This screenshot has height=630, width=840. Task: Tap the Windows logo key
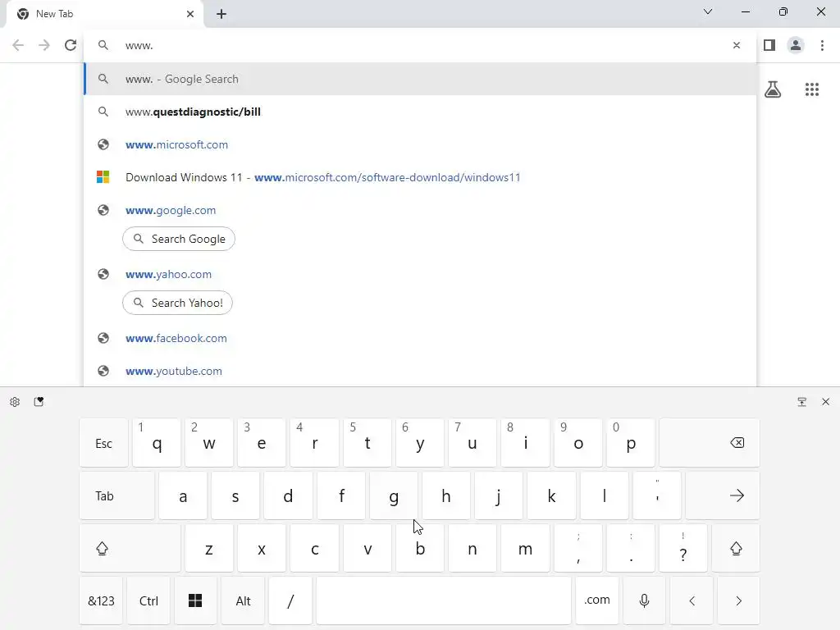(x=195, y=600)
